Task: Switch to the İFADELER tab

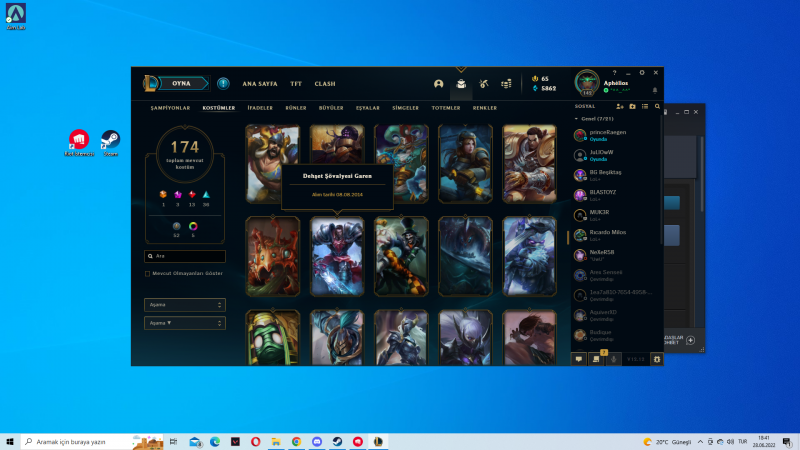Action: click(260, 108)
